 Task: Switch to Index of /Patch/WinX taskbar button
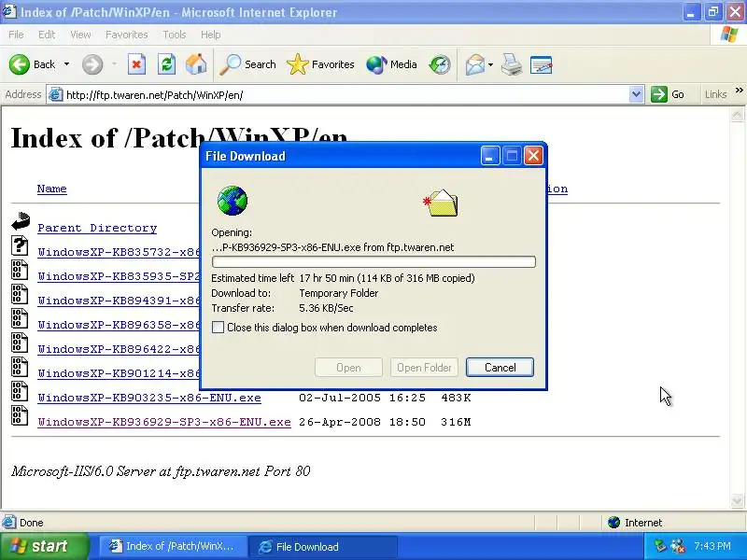(173, 546)
